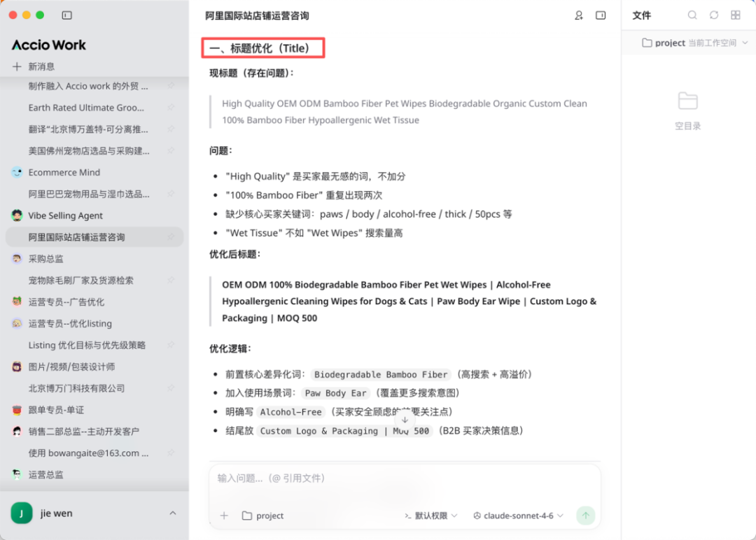Expand the jie wen account chevron

173,513
